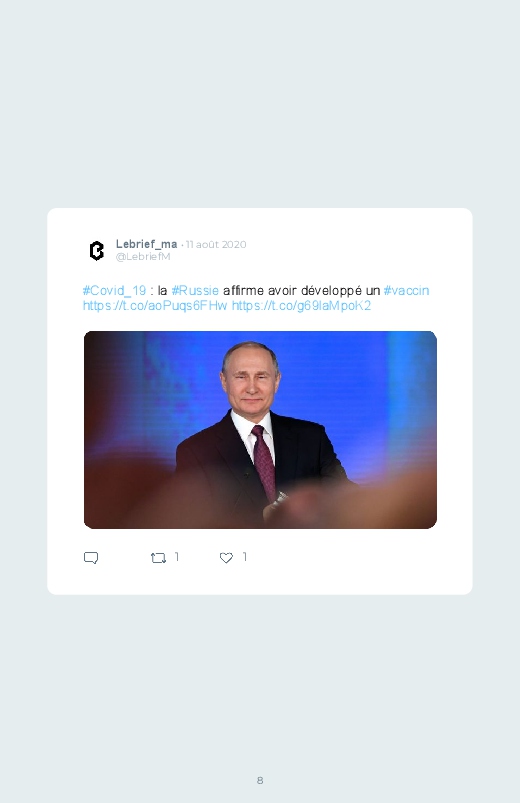
Task: Open the tweet's embedded photo
Action: coord(260,430)
